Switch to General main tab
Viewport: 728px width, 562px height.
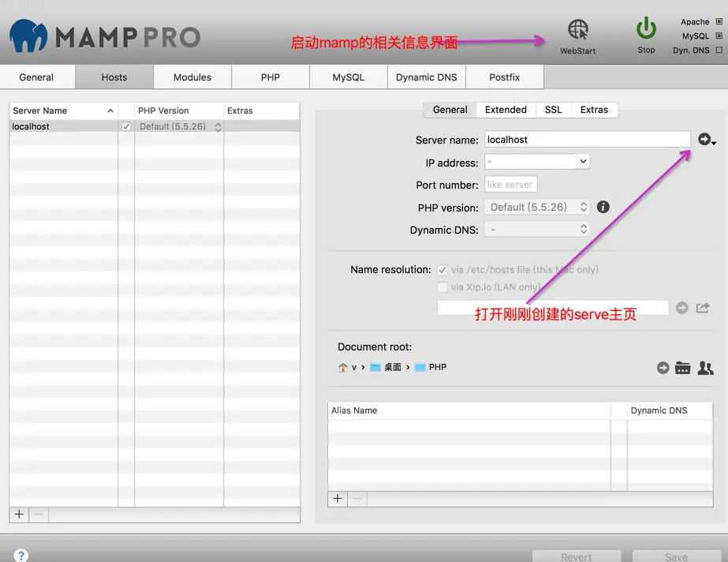(x=36, y=77)
